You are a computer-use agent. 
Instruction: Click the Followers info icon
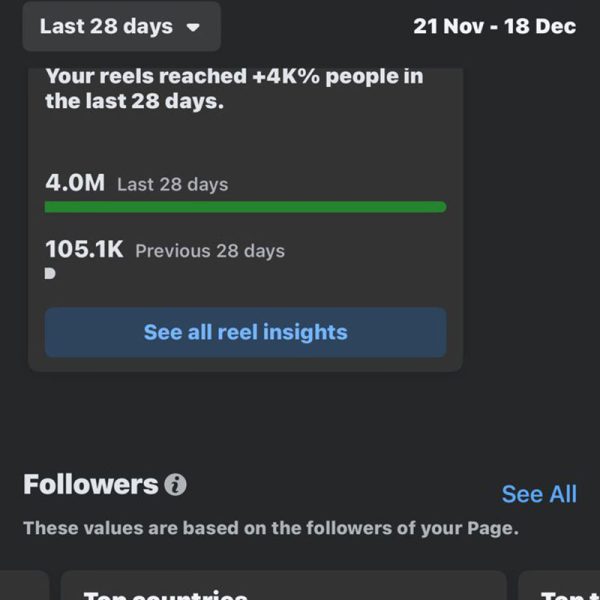point(175,485)
